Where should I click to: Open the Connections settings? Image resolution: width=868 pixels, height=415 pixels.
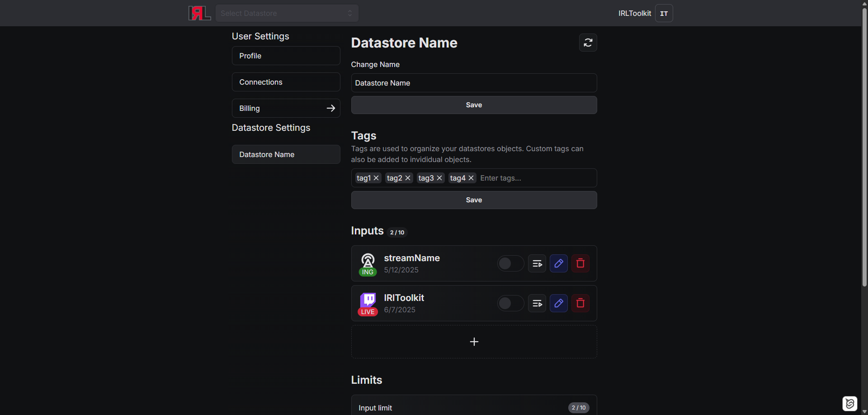click(x=286, y=82)
